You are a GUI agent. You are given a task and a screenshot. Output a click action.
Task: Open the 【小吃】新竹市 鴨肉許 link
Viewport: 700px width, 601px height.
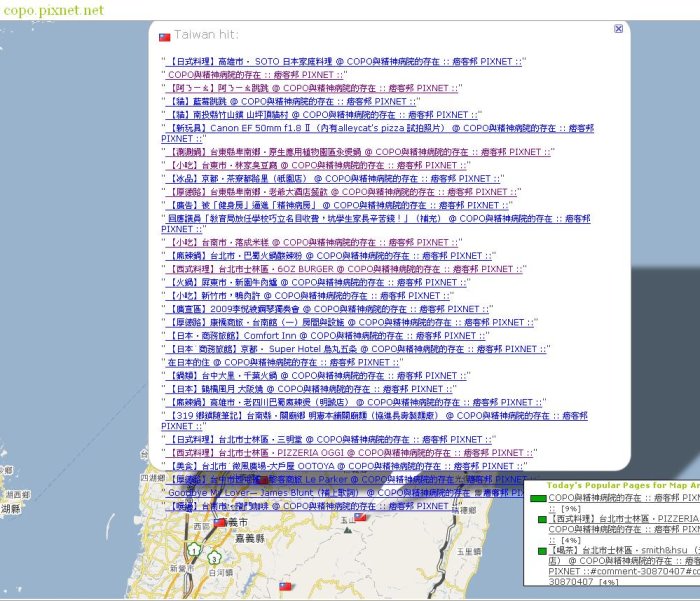pos(308,296)
